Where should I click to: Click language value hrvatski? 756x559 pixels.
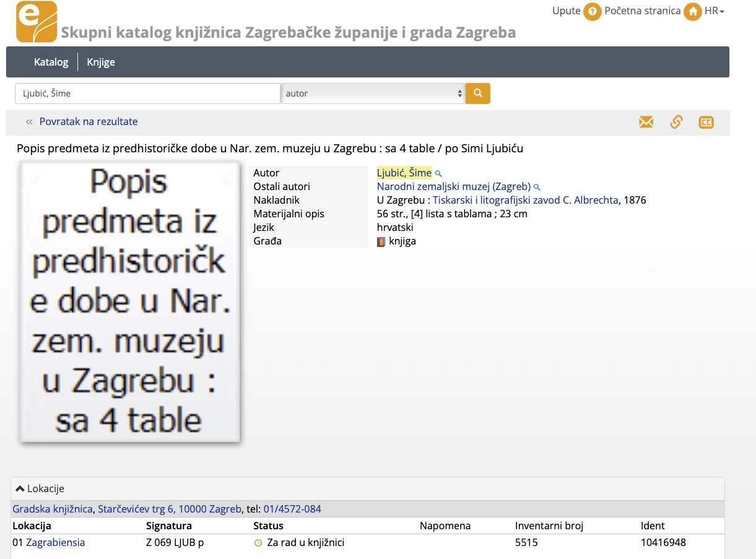click(x=394, y=228)
